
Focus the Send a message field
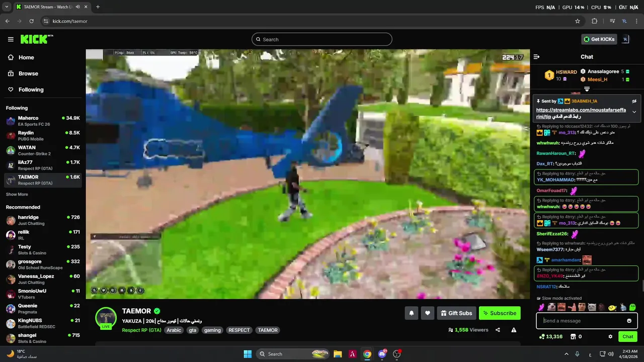[x=587, y=321]
